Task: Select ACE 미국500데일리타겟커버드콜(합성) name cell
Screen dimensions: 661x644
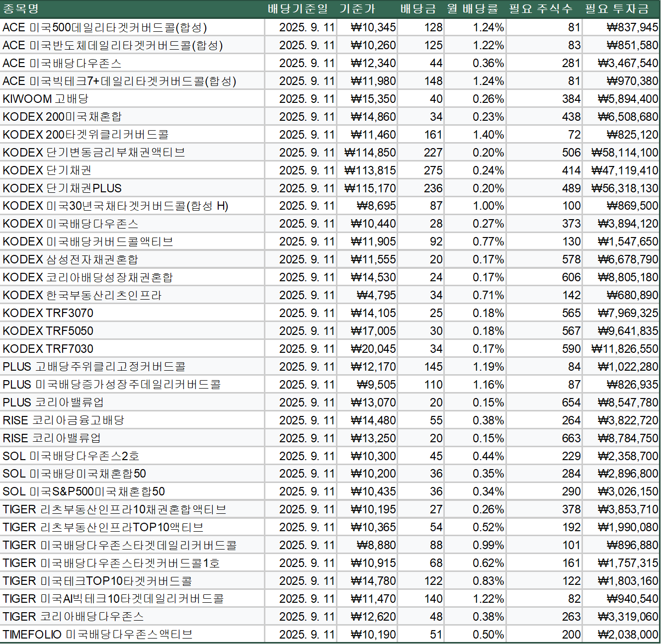Action: click(132, 27)
